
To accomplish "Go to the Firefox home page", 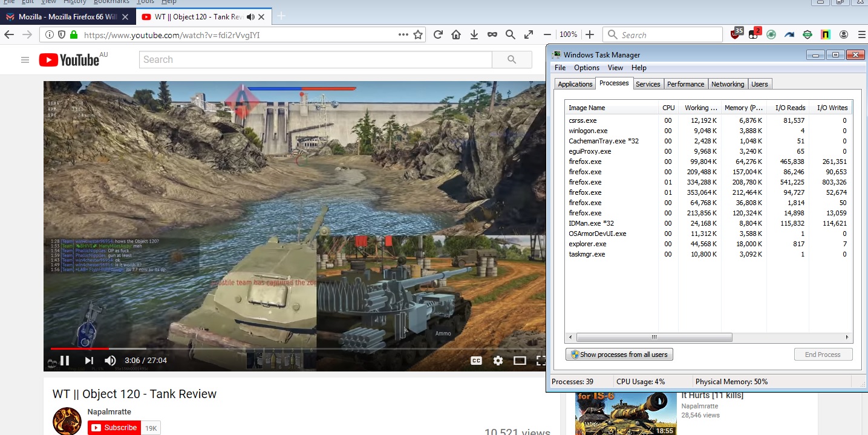I will (x=456, y=35).
